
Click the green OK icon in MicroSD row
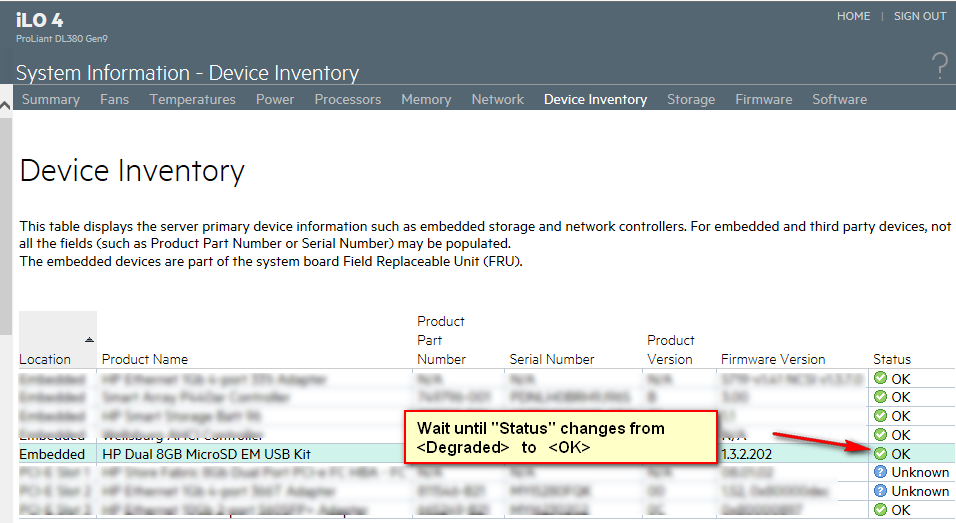point(880,453)
